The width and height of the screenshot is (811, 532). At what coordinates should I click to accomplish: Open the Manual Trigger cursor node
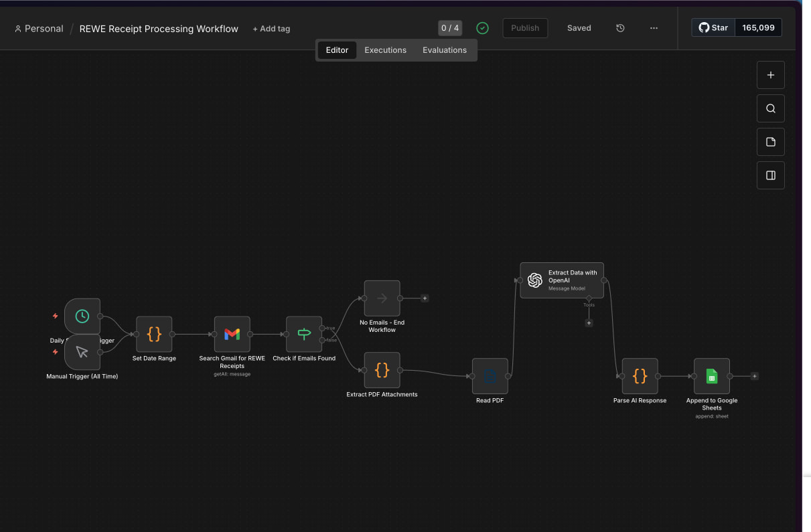(x=82, y=352)
